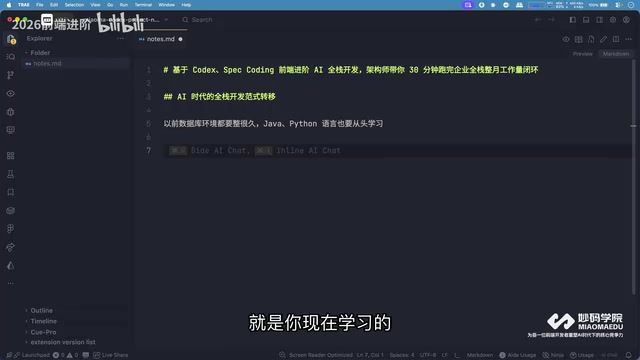Click the Explorer panel more actions ellipsis
640x360 pixels.
tap(120, 38)
